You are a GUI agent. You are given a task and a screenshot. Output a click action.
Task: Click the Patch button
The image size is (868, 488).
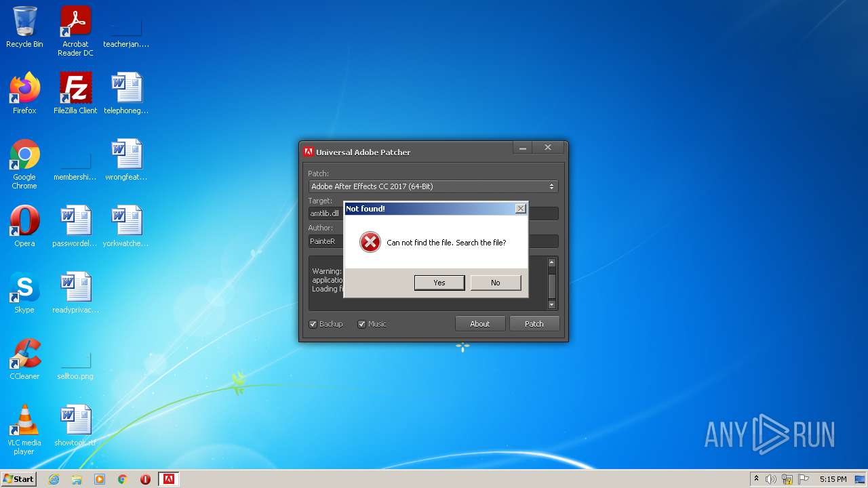coord(534,324)
